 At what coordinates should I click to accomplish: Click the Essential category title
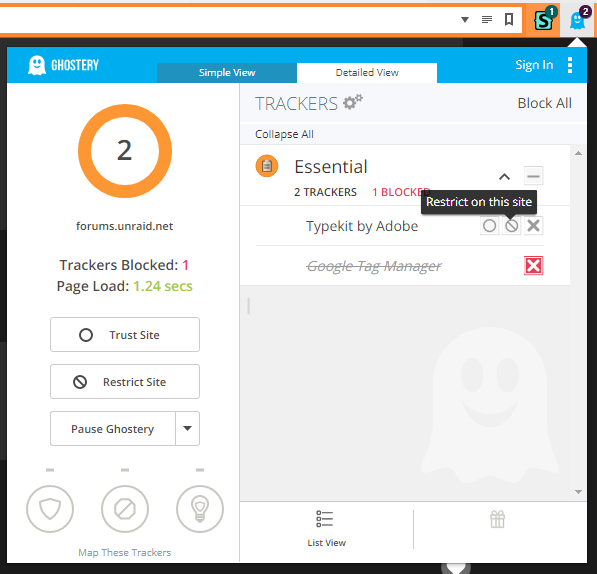point(331,167)
